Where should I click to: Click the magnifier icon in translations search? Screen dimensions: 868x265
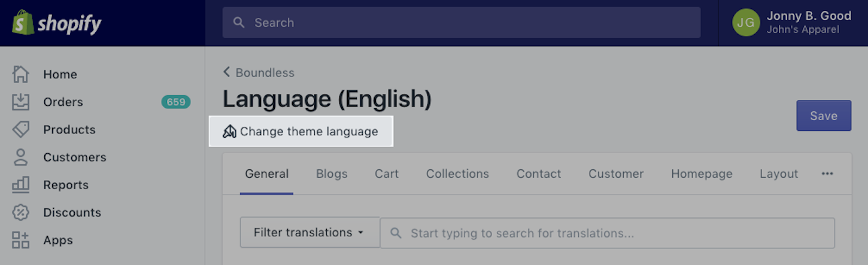coord(396,233)
